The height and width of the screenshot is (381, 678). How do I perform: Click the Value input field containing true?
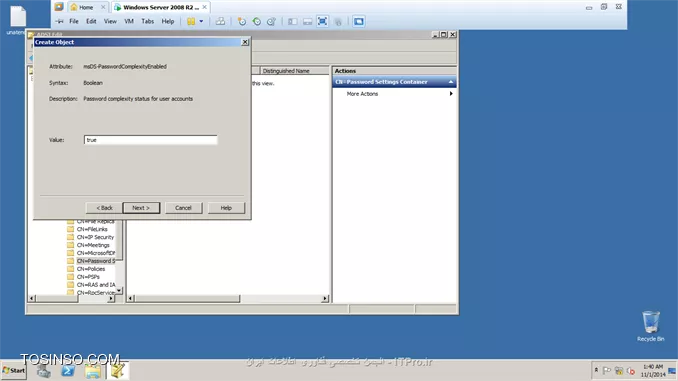pyautogui.click(x=150, y=140)
